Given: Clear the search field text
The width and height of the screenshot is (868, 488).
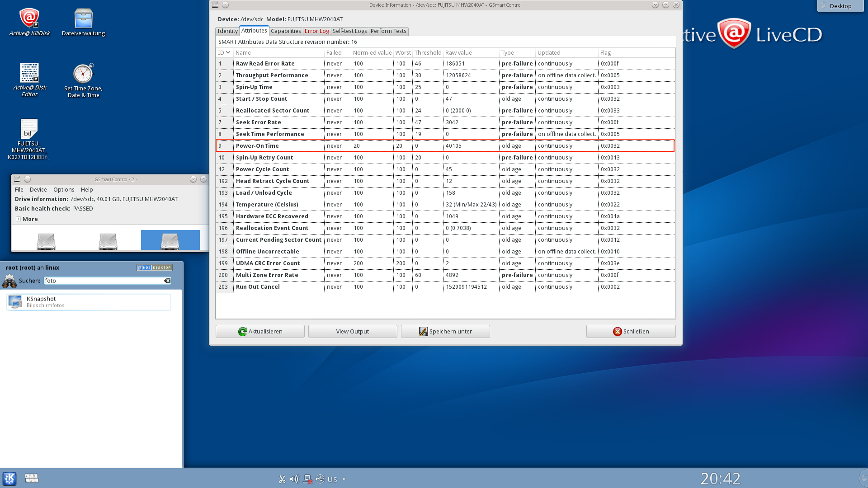Looking at the screenshot, I should (167, 281).
